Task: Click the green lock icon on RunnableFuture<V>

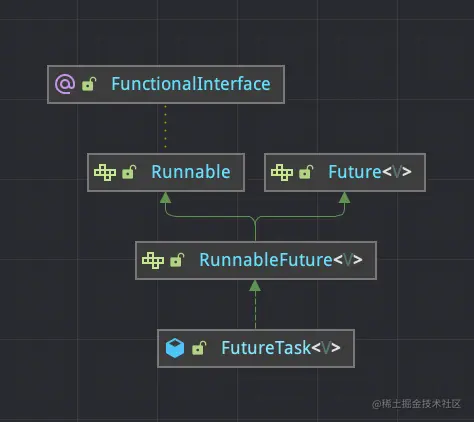Action: [x=177, y=260]
